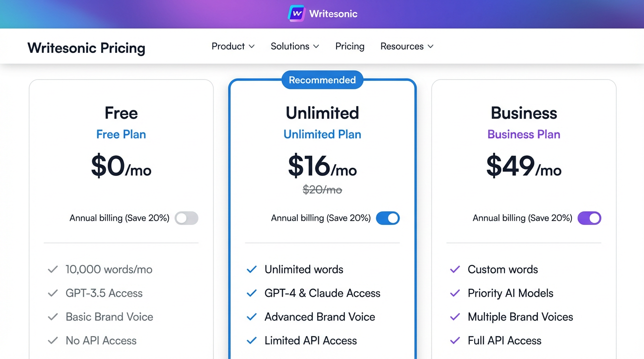The width and height of the screenshot is (644, 359).
Task: Click the Business Plan link
Action: (523, 134)
